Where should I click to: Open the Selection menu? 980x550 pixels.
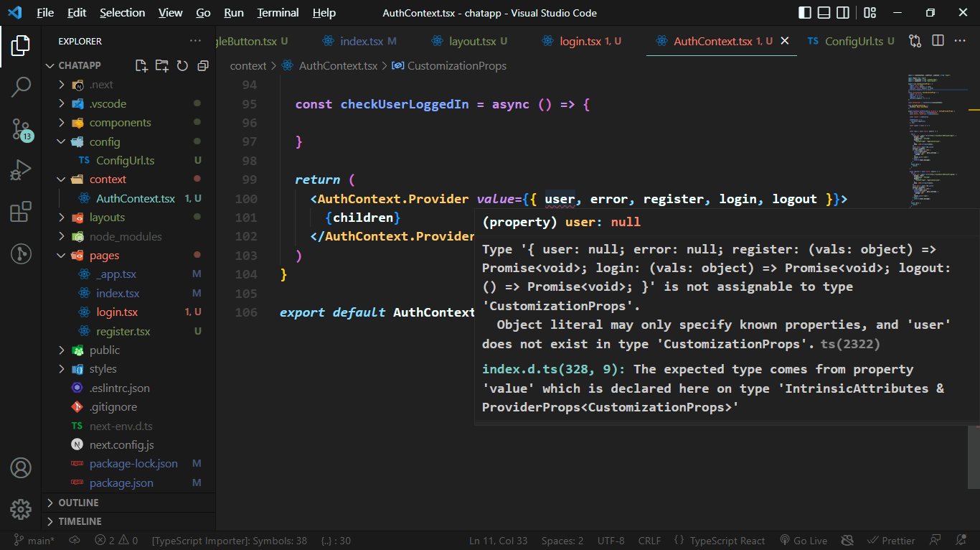(122, 13)
